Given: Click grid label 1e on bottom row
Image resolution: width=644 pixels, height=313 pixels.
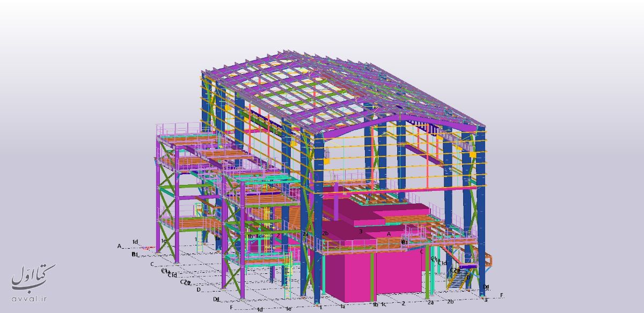Looking at the screenshot, I should point(288,309).
